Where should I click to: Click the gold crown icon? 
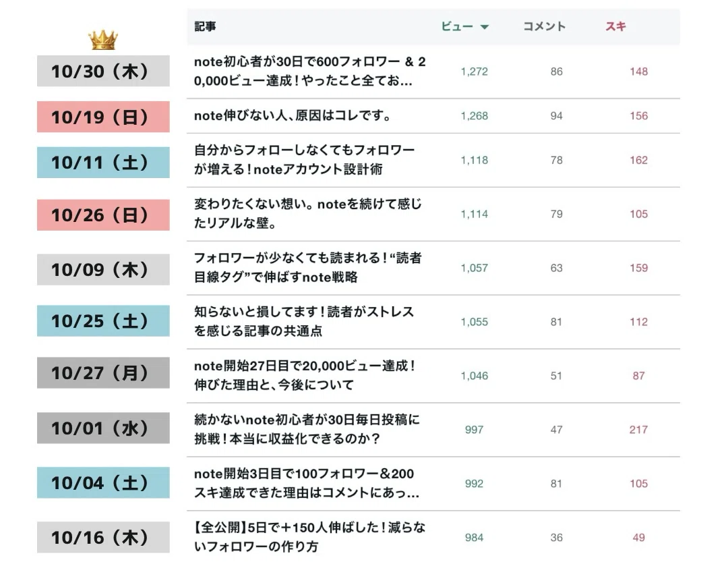pyautogui.click(x=103, y=40)
